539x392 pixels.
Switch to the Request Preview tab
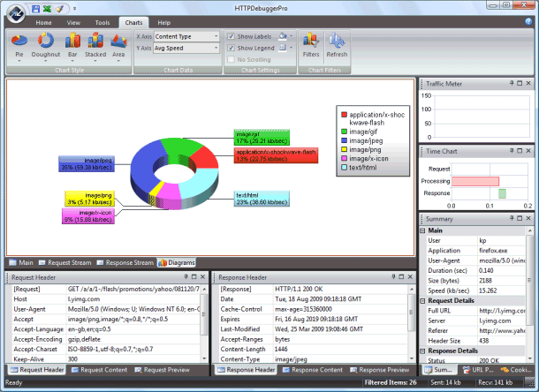pyautogui.click(x=163, y=370)
